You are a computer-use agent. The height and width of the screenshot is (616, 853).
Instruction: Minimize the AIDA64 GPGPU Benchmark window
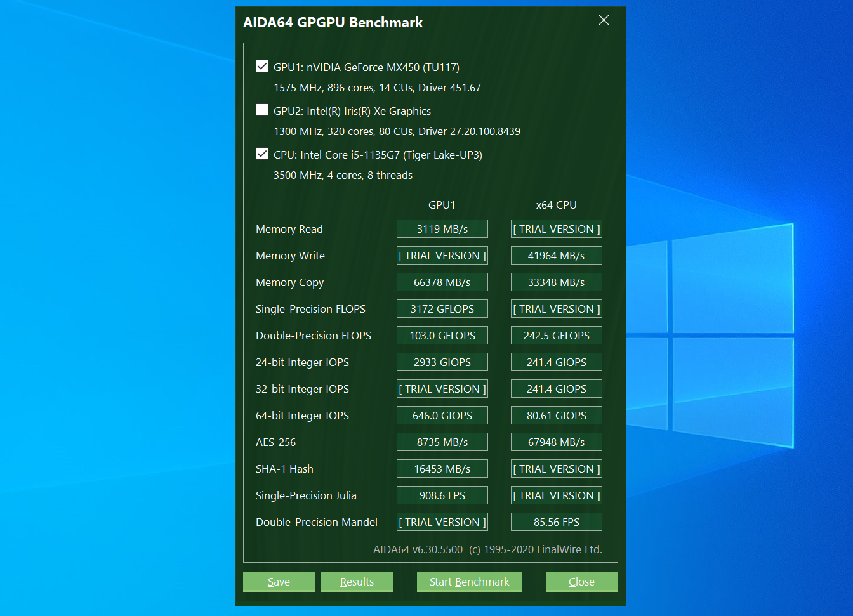(x=559, y=20)
